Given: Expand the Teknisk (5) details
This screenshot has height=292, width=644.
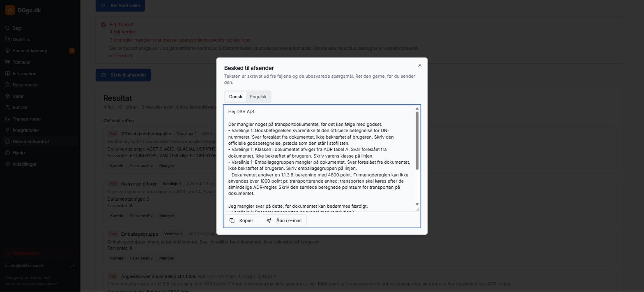Looking at the screenshot, I should tap(121, 56).
